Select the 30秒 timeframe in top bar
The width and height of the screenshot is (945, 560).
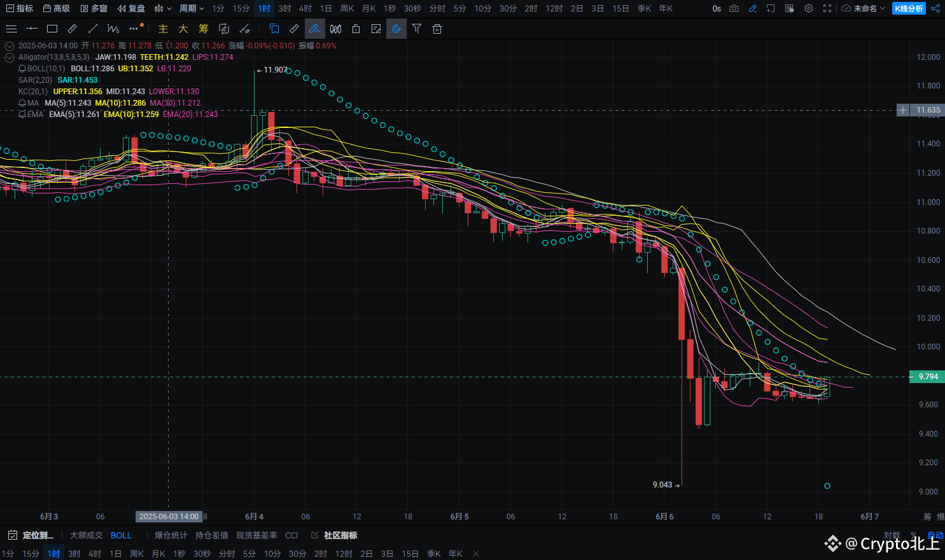(412, 8)
